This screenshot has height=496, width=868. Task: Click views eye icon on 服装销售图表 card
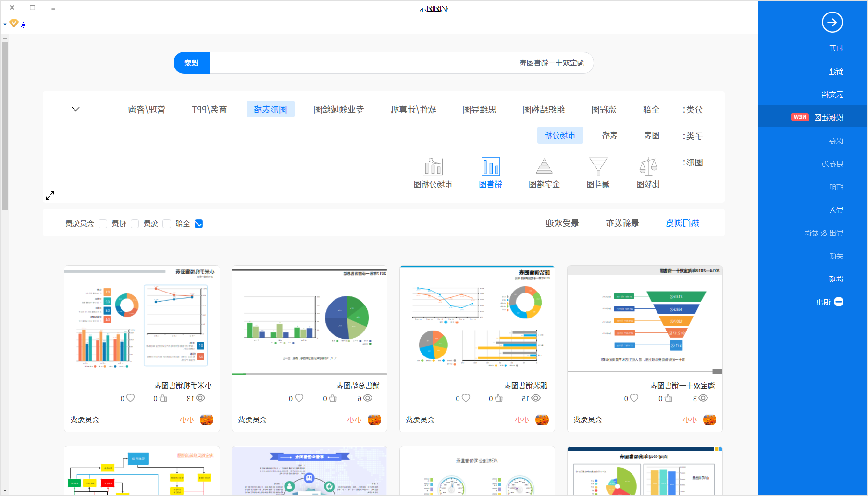(535, 398)
